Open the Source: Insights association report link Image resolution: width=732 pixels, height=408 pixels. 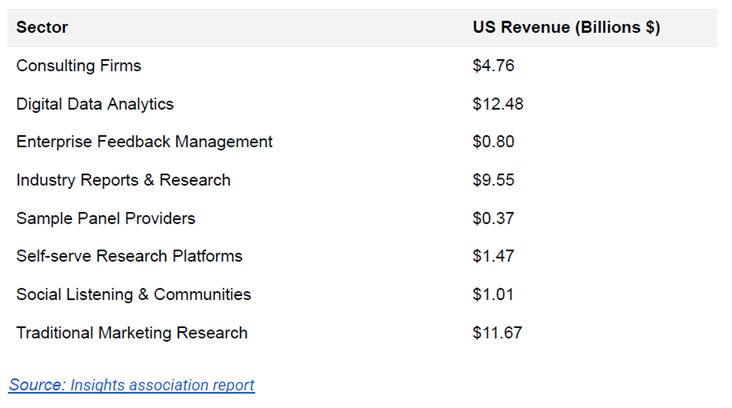tap(132, 385)
